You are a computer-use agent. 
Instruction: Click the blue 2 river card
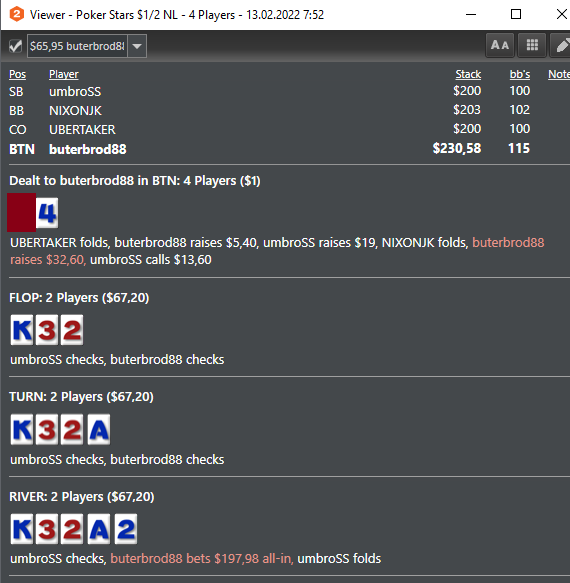coord(126,529)
